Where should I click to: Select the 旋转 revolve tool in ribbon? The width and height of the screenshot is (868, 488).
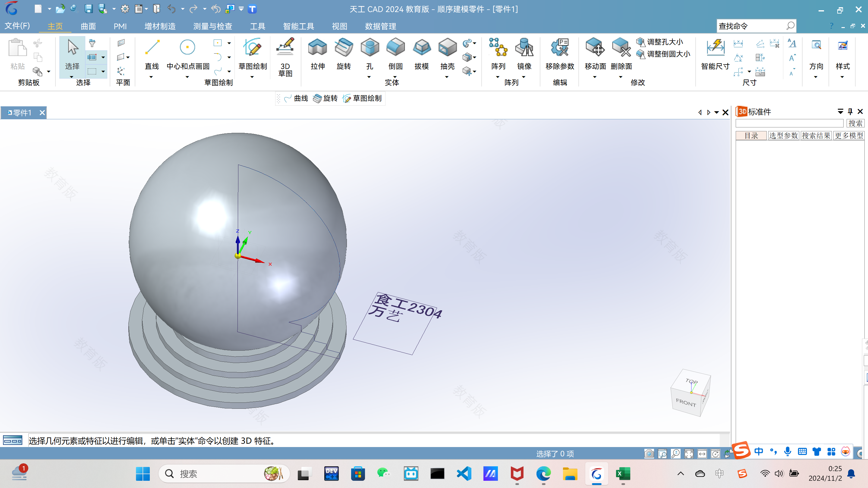pos(343,54)
